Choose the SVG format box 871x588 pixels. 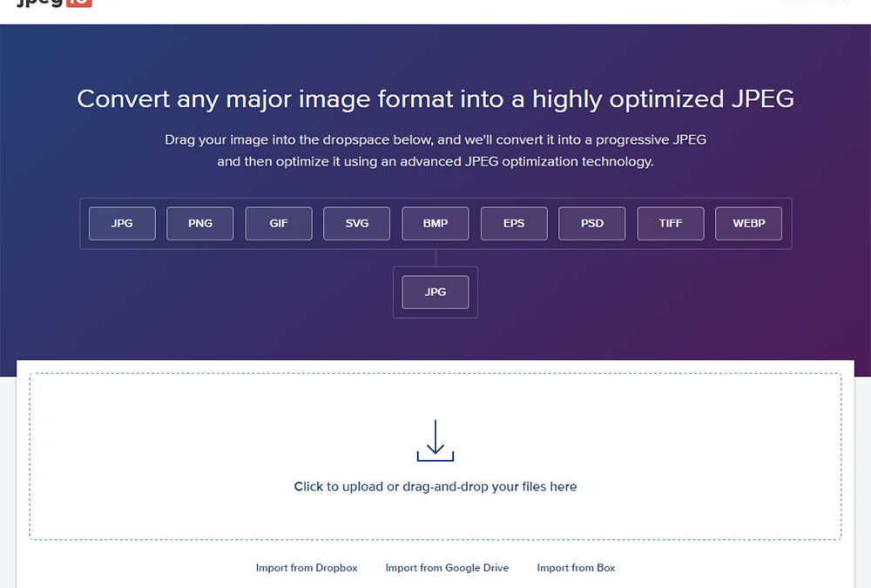click(357, 223)
